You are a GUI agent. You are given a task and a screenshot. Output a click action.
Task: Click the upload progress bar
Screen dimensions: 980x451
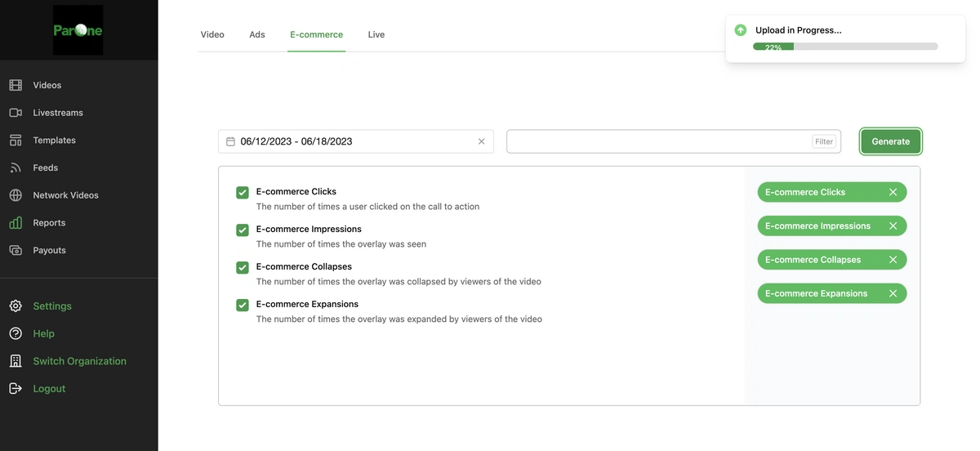tap(845, 47)
